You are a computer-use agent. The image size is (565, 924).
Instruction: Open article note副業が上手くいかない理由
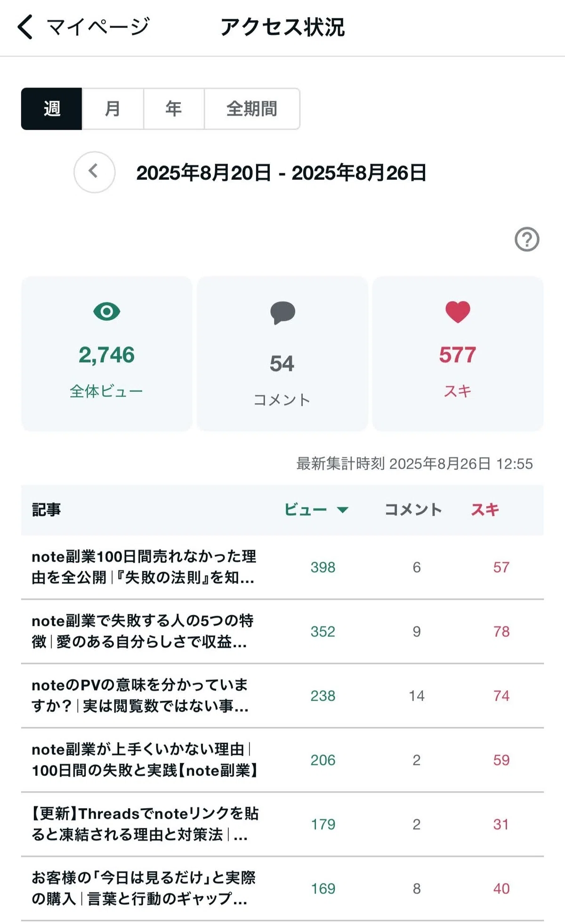pyautogui.click(x=145, y=760)
